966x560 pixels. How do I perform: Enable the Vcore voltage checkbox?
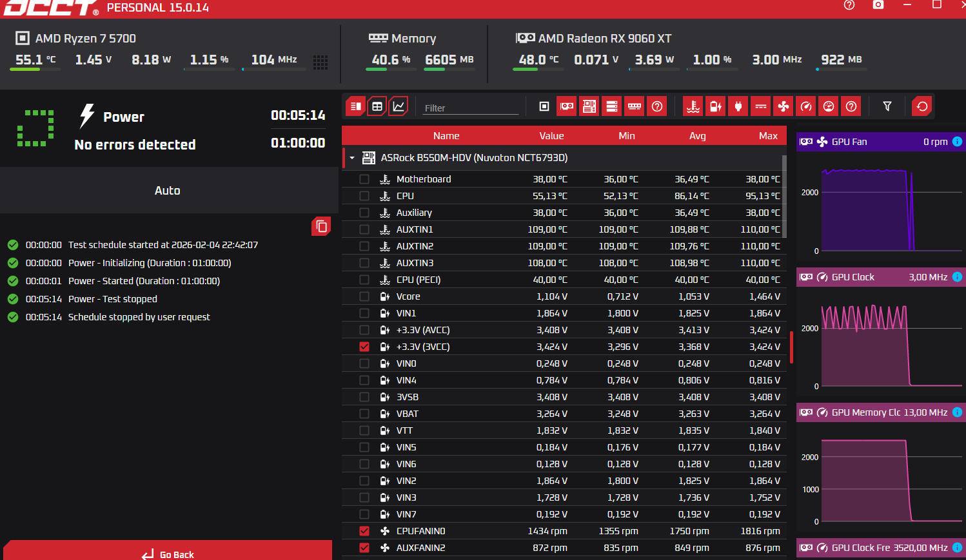click(x=364, y=296)
